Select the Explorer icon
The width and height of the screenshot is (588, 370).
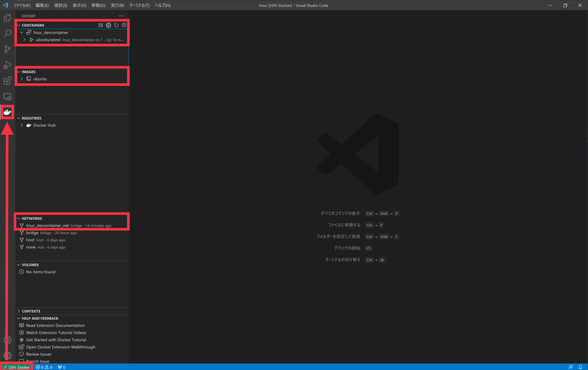[7, 18]
